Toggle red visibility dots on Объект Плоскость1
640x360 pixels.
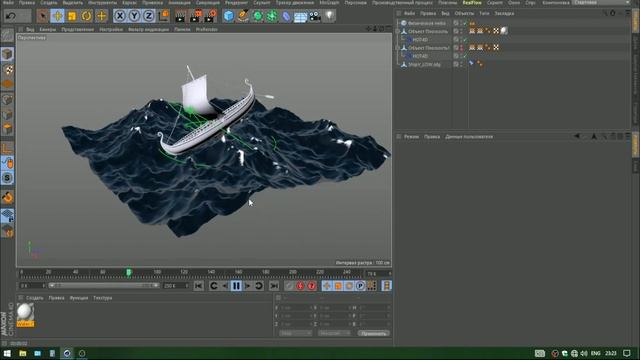462,48
